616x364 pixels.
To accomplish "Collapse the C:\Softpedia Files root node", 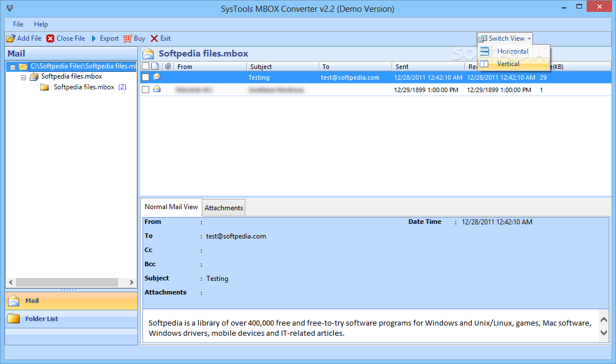I will 12,67.
